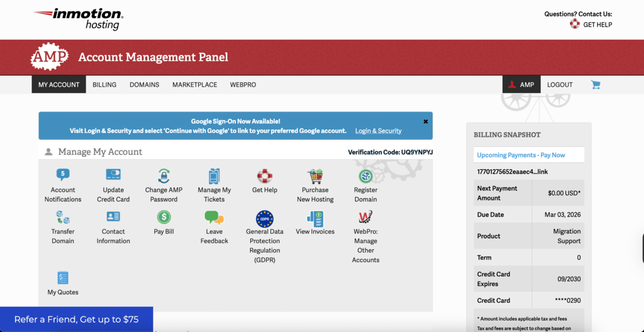Open the Manage My Tickets icon
644x332 pixels.
click(x=214, y=176)
